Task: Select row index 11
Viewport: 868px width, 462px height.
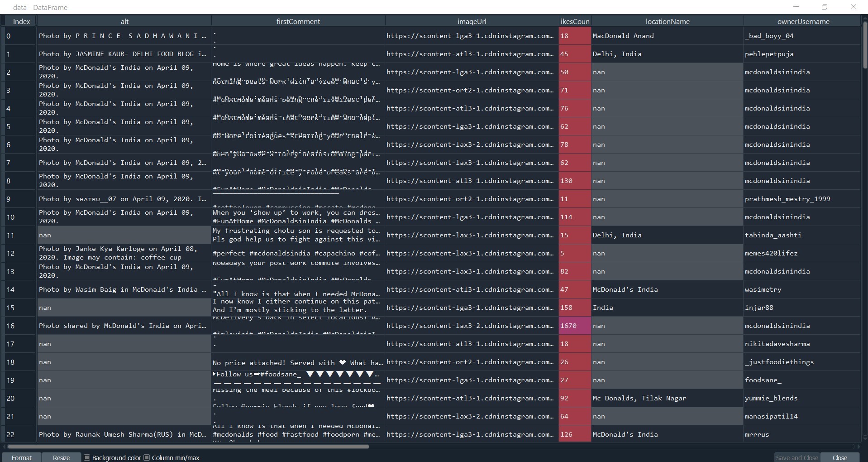Action: (20, 235)
